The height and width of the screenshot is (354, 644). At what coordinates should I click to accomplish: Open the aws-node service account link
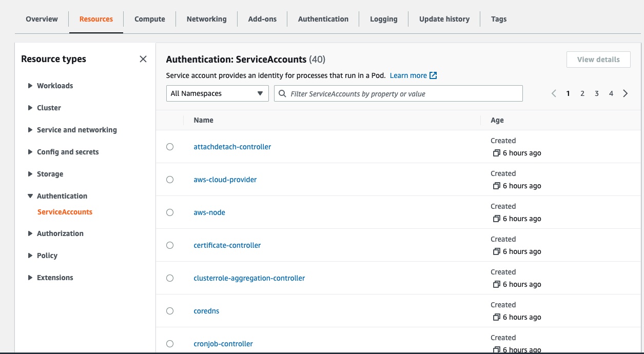coord(209,212)
